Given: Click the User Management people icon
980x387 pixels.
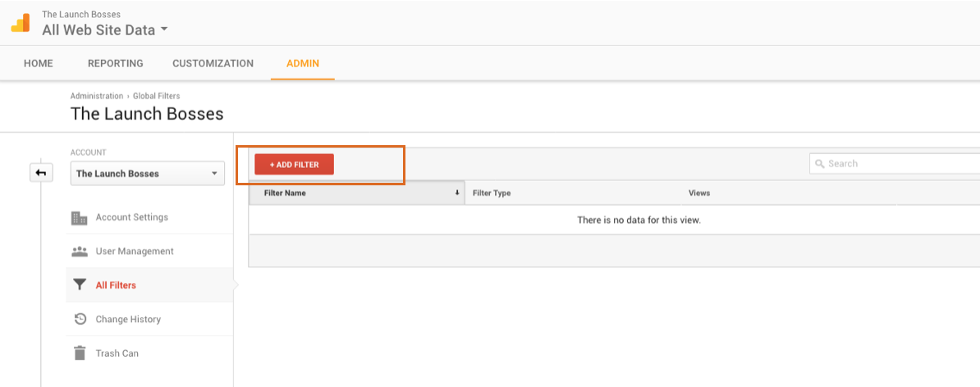Looking at the screenshot, I should pos(80,252).
